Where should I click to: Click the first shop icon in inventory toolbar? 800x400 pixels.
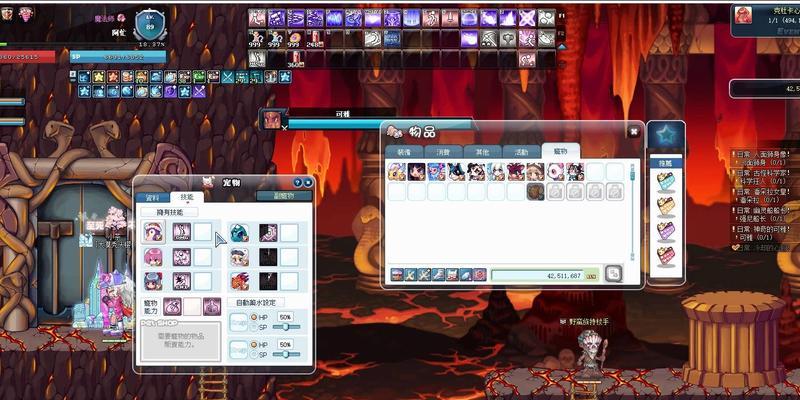click(397, 274)
